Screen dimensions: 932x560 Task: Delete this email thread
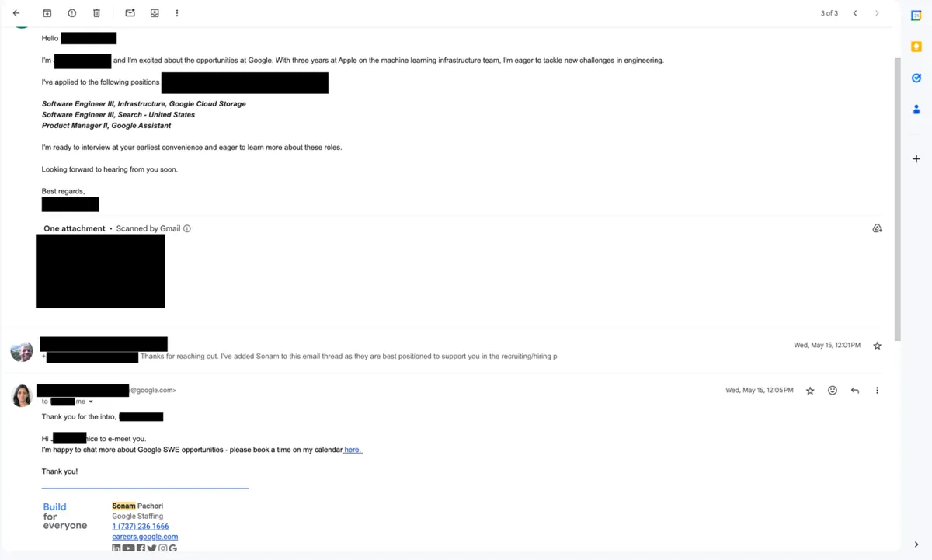click(96, 13)
